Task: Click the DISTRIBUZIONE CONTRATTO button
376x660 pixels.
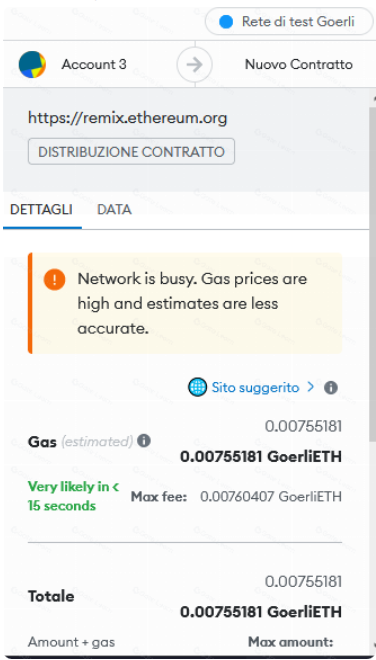Action: (131, 152)
